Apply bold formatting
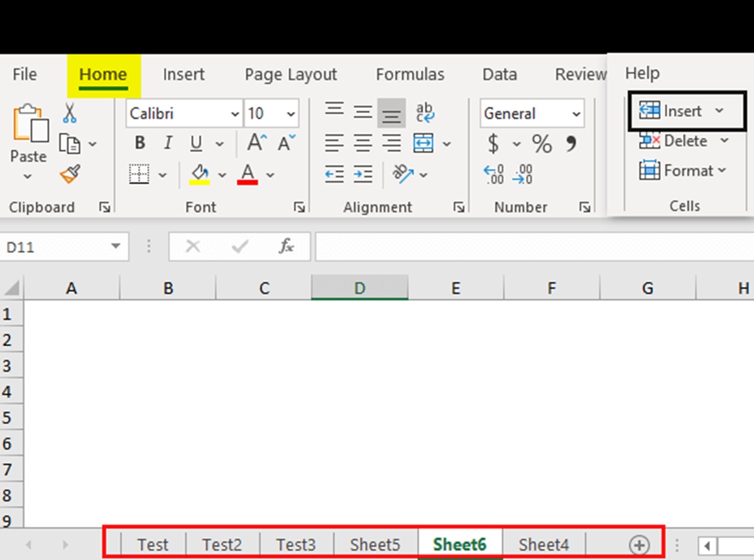Screen dimensions: 754x560 139,143
